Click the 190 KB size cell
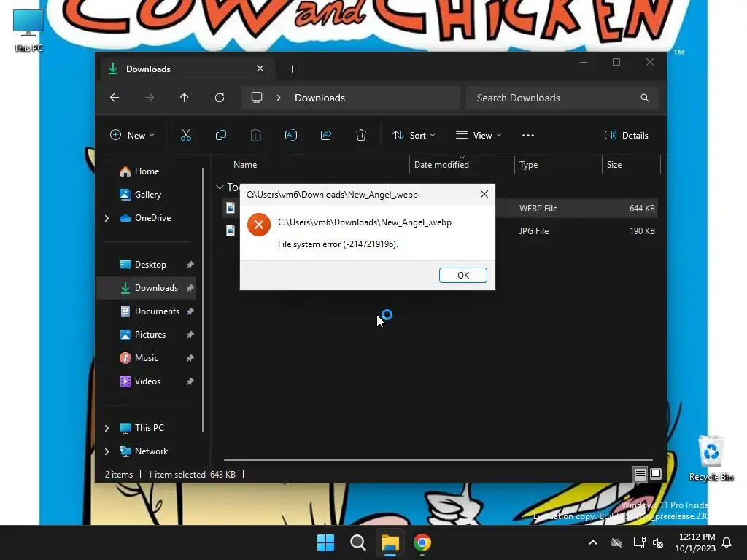Viewport: 747px width, 560px height. 642,231
